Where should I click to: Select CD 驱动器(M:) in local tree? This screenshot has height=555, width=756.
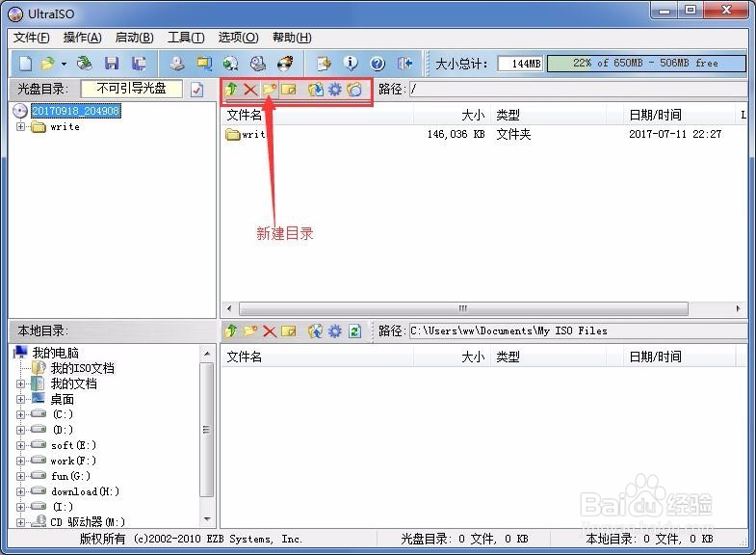coord(88,522)
